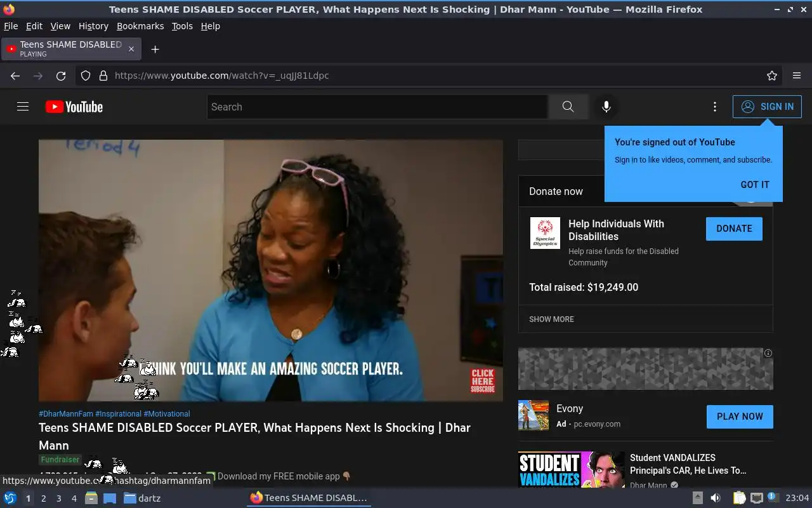The image size is (812, 508).
Task: Click the Fundraiser badge
Action: click(x=60, y=460)
